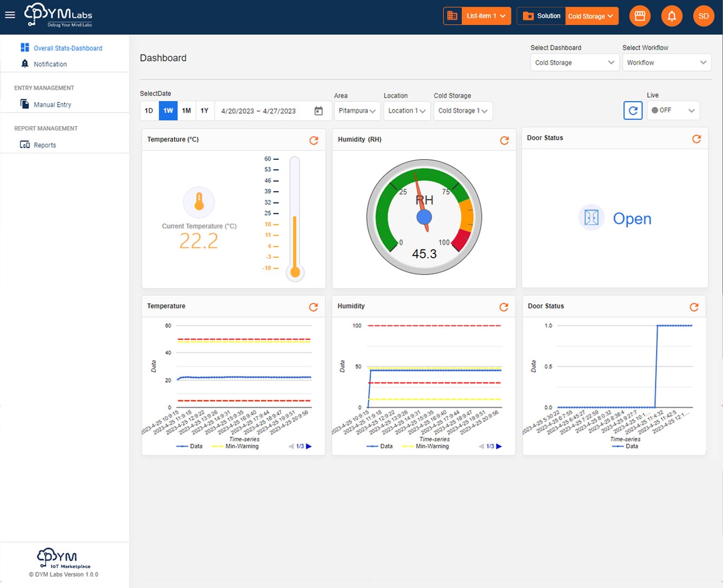Click the Solution button label
The height and width of the screenshot is (588, 723).
pos(549,16)
